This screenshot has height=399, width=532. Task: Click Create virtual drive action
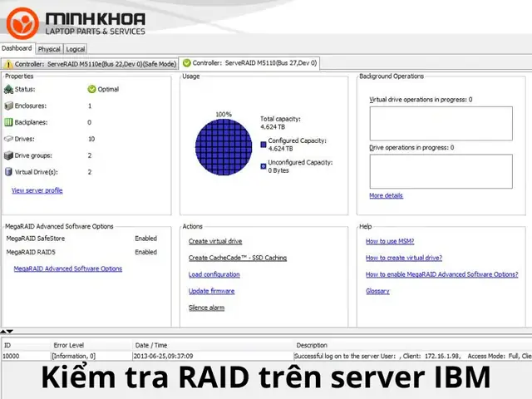215,241
